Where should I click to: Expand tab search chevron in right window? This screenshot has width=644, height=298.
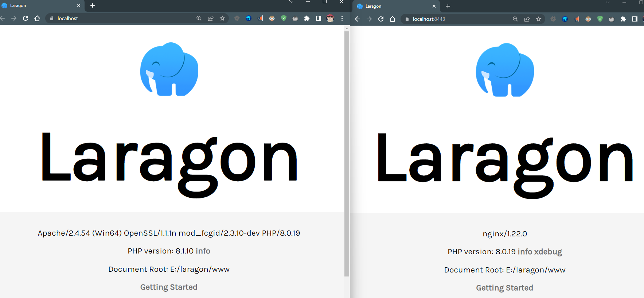[608, 3]
